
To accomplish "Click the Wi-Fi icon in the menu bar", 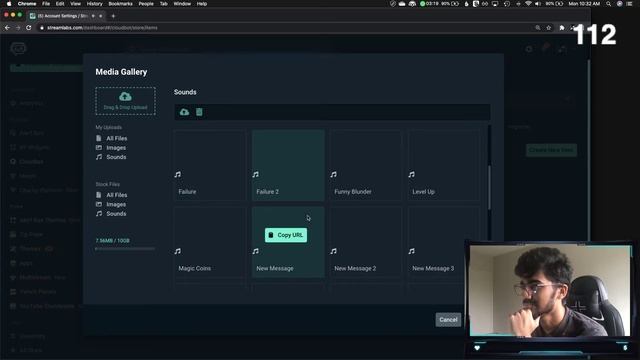I will 528,4.
